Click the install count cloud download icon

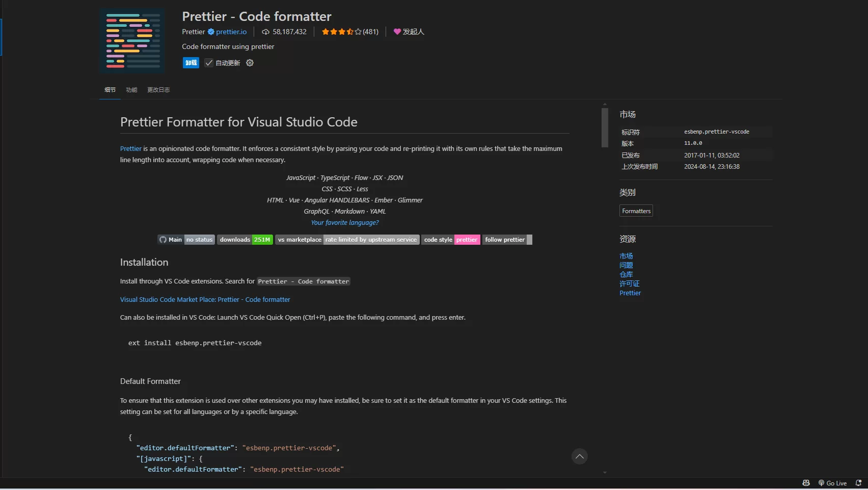265,32
